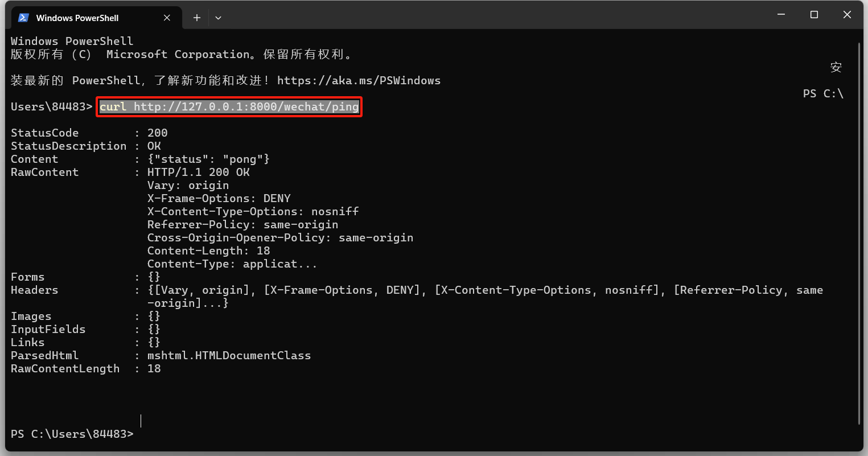Click the vertical scrollbar on the right
Screen dimensions: 868x456
(859, 228)
